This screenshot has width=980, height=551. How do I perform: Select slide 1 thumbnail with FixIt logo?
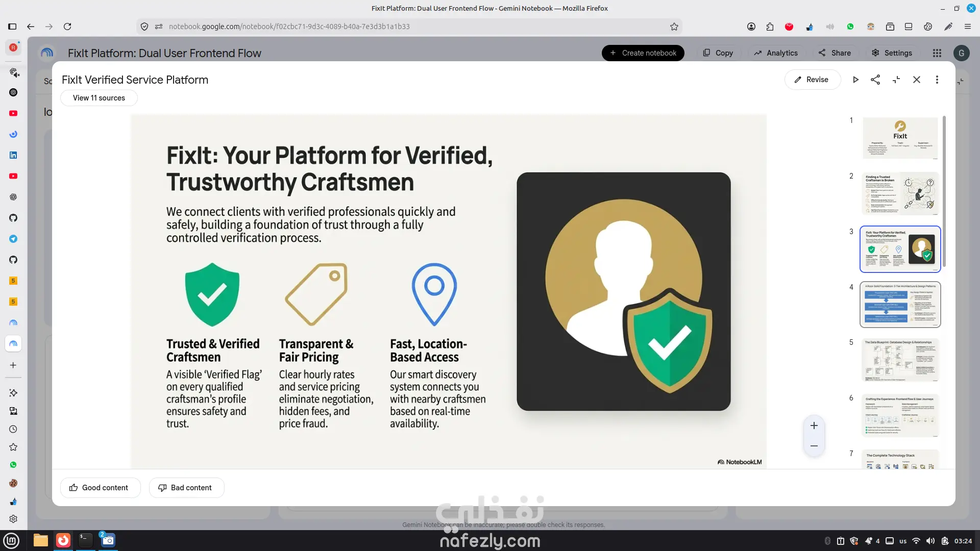(x=900, y=138)
